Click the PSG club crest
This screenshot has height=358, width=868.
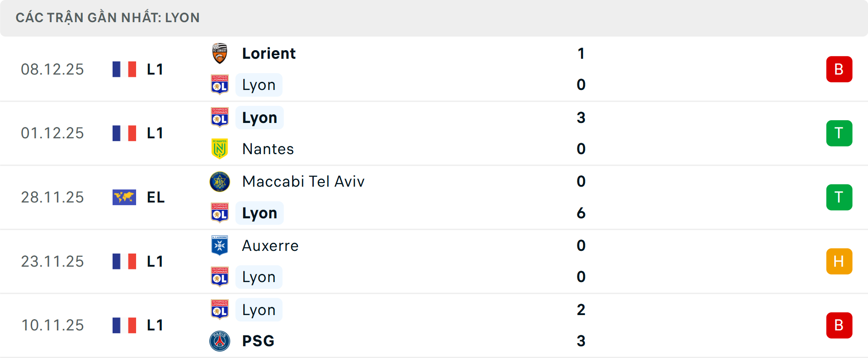(220, 341)
